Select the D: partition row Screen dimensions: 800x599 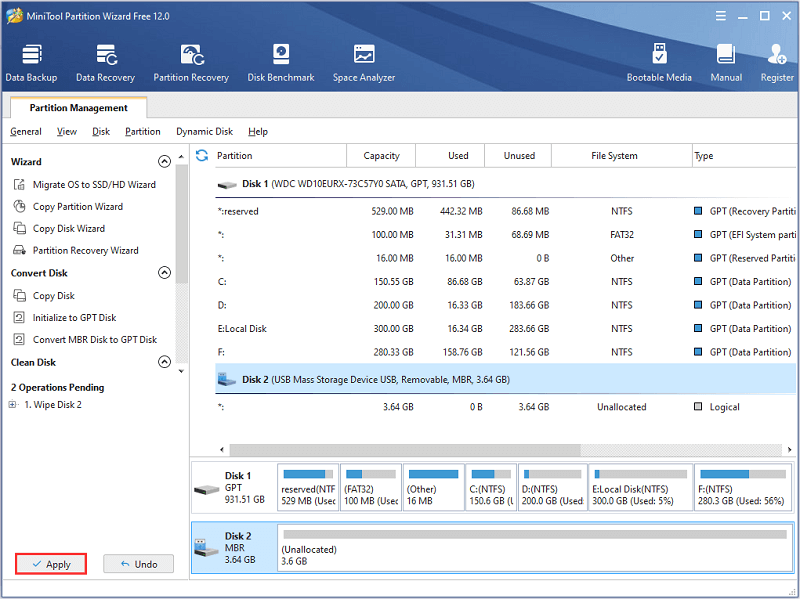tap(505, 305)
